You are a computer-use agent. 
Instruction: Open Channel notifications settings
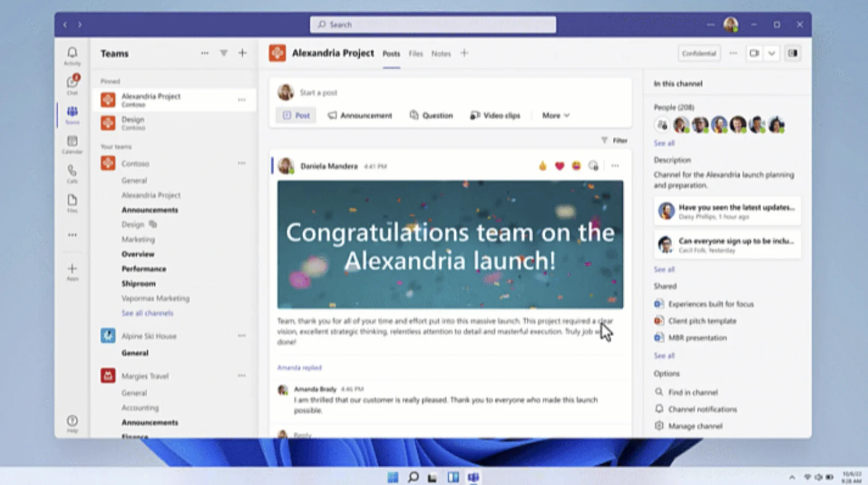point(696,409)
